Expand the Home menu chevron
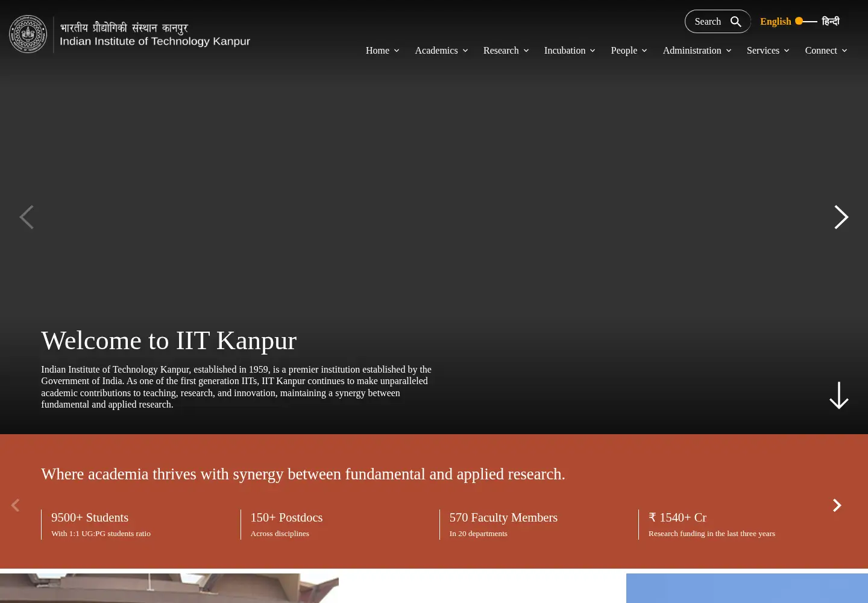The width and height of the screenshot is (868, 603). (397, 51)
